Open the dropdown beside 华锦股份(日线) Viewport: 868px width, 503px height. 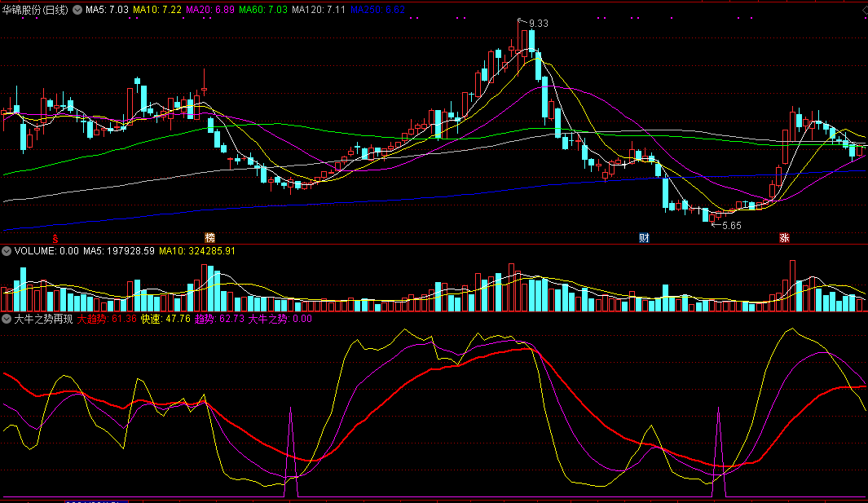click(77, 10)
